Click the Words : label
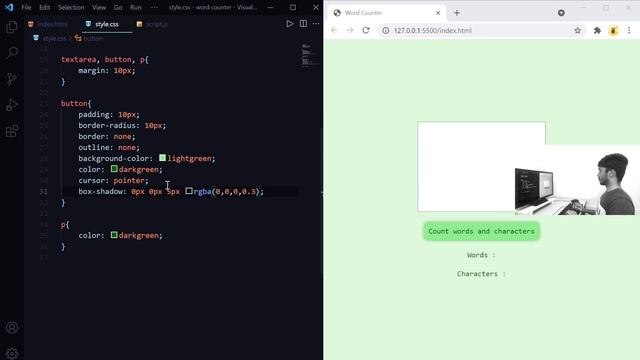This screenshot has width=640, height=360. pyautogui.click(x=481, y=255)
